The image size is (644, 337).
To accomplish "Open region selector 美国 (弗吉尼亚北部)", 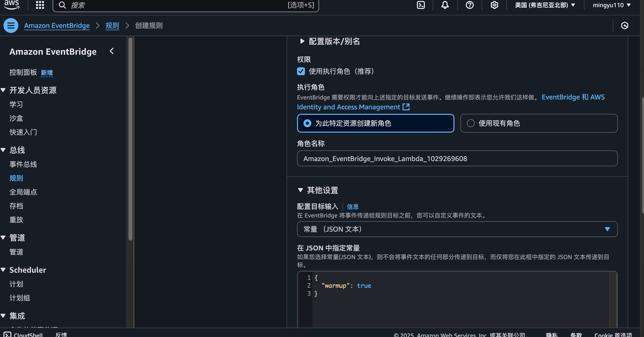I will point(545,5).
